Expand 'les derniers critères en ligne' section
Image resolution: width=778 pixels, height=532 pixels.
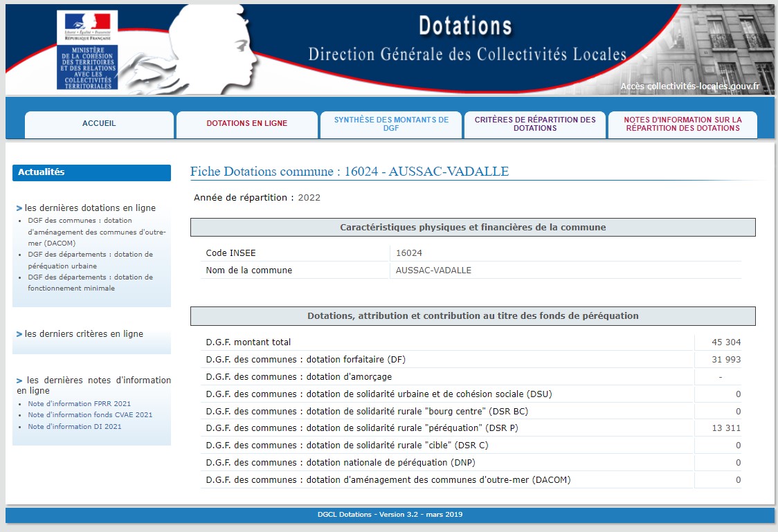click(84, 333)
